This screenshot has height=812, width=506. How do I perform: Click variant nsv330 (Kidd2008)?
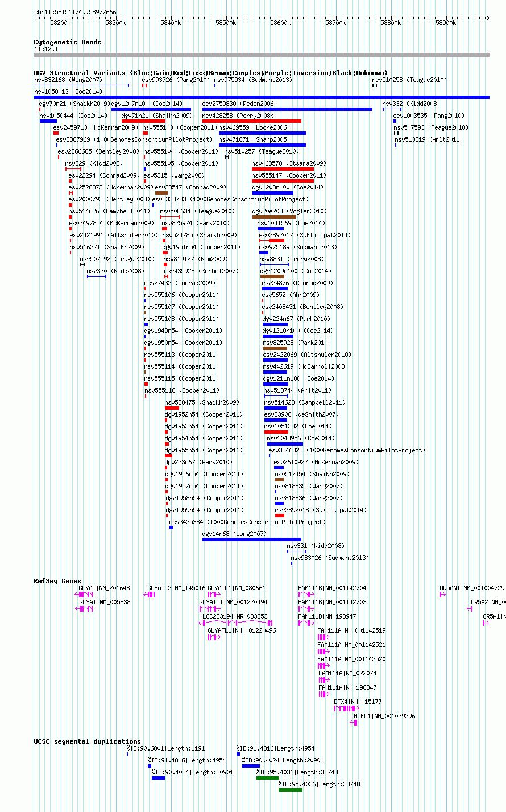click(x=115, y=271)
